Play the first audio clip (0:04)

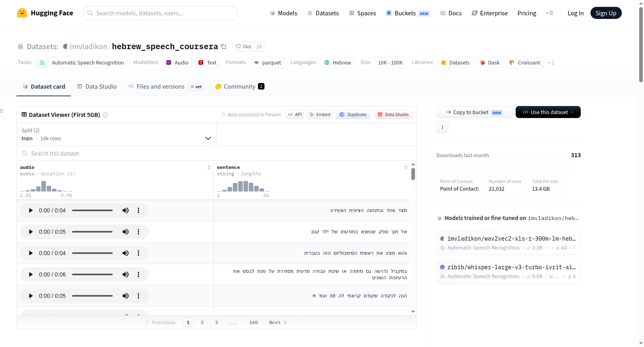31,210
